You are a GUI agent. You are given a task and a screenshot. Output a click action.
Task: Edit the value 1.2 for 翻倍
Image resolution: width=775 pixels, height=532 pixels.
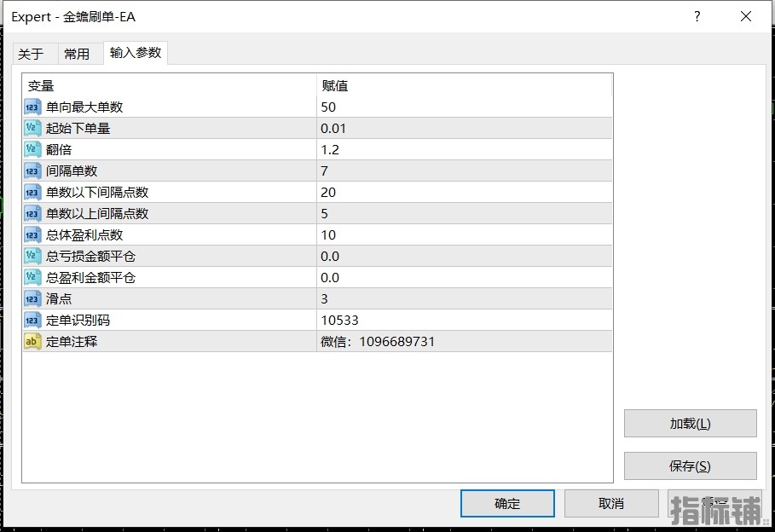[464, 149]
